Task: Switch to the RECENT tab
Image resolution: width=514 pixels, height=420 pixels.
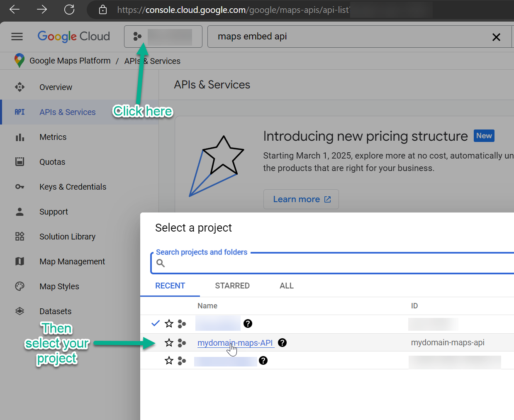Action: point(170,286)
